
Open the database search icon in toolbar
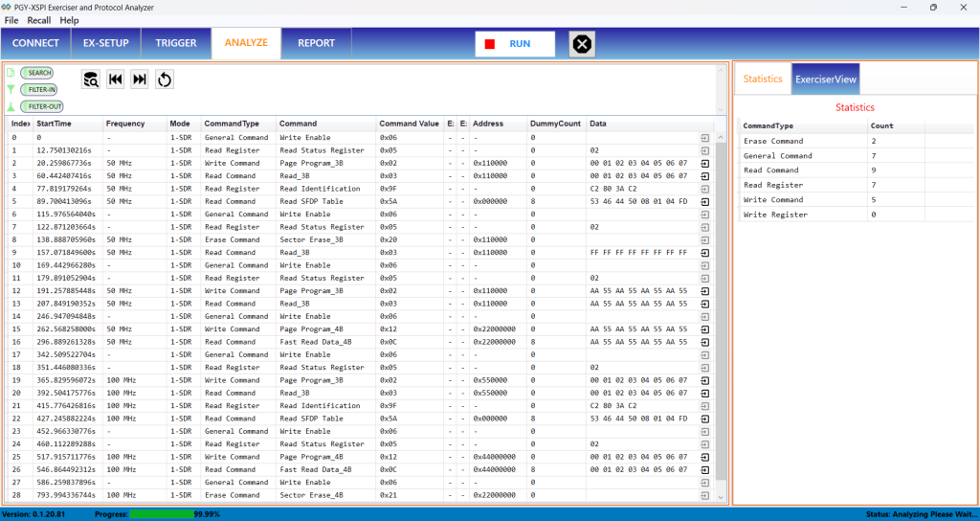click(91, 79)
